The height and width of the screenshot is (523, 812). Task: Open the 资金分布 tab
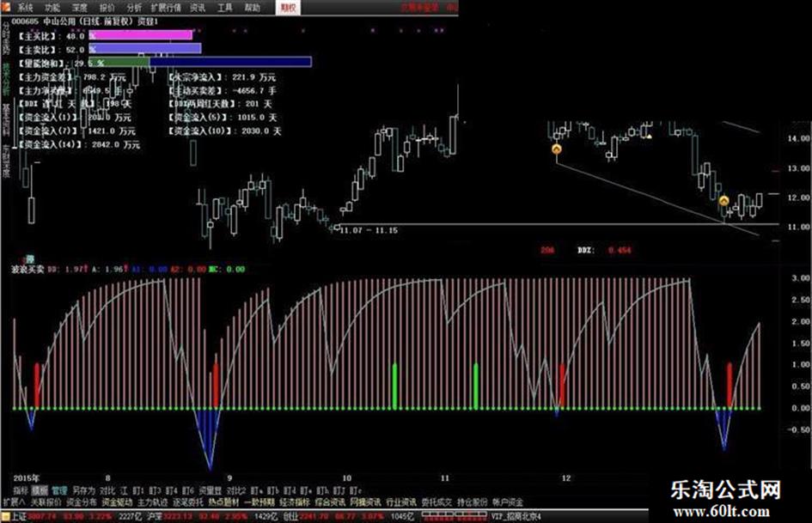[x=82, y=502]
